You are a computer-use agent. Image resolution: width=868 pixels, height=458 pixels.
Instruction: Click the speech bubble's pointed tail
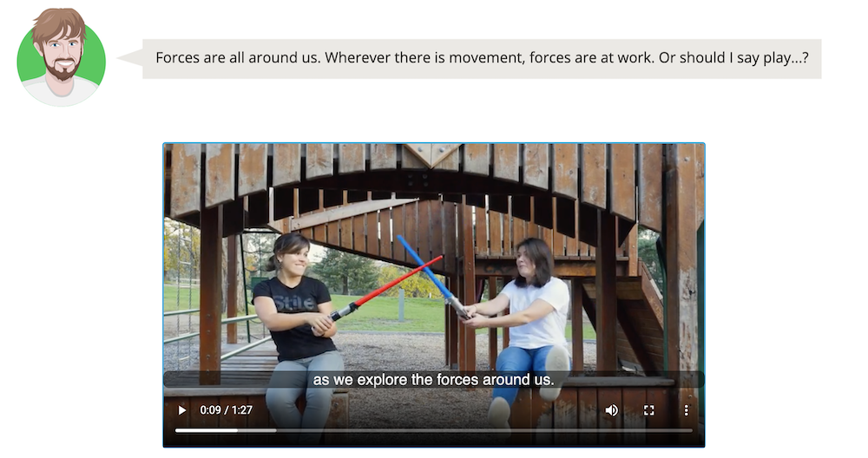coord(129,57)
